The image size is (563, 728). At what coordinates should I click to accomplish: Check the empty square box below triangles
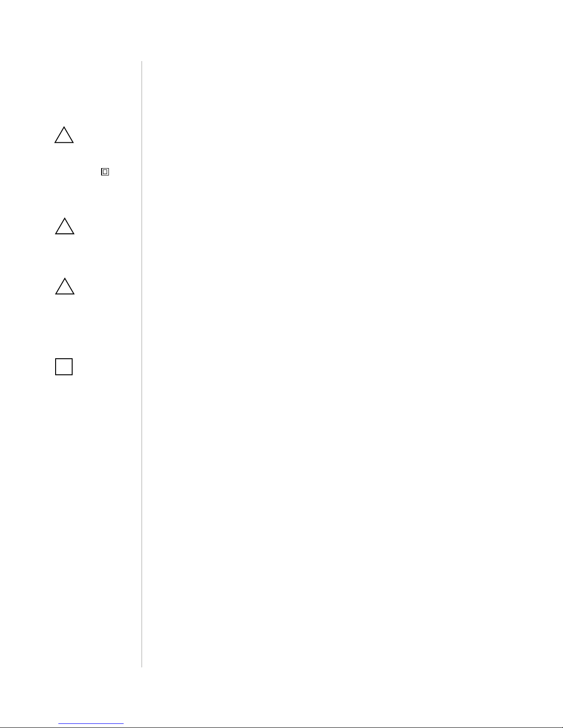pos(64,367)
